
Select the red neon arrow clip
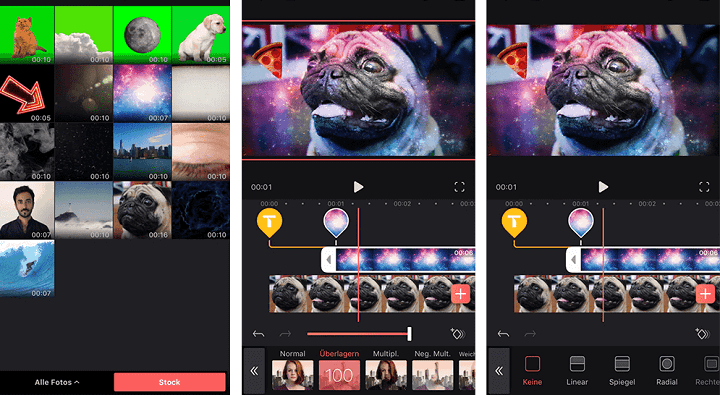[27, 94]
